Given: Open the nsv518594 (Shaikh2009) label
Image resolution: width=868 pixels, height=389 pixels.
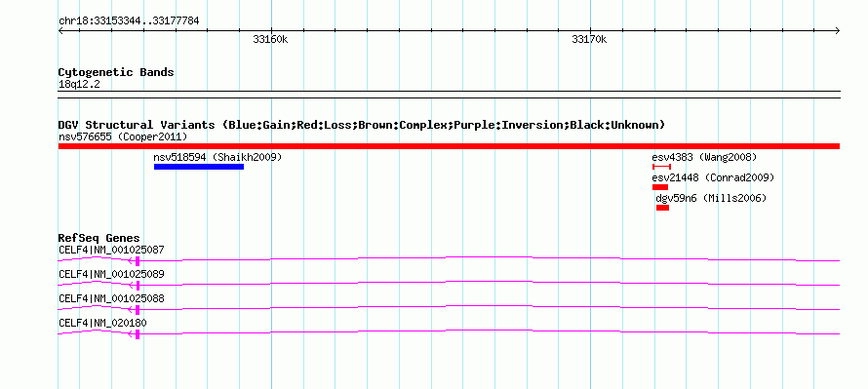Looking at the screenshot, I should (217, 157).
